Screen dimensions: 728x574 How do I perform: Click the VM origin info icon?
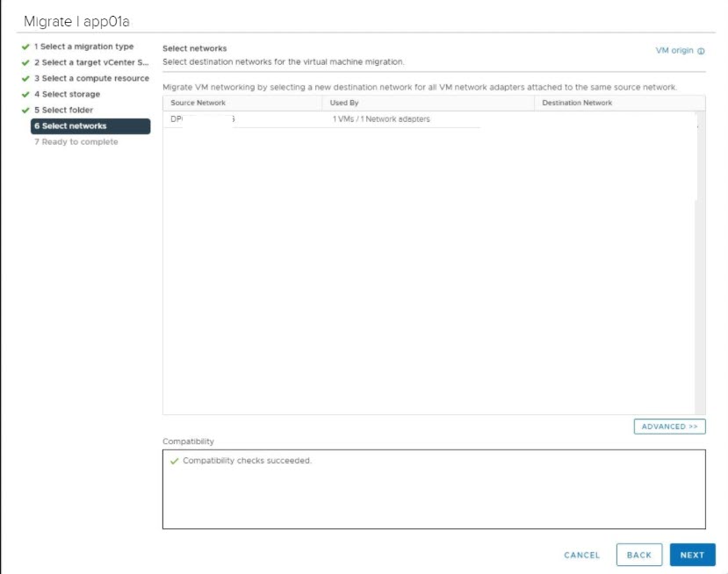(x=702, y=51)
